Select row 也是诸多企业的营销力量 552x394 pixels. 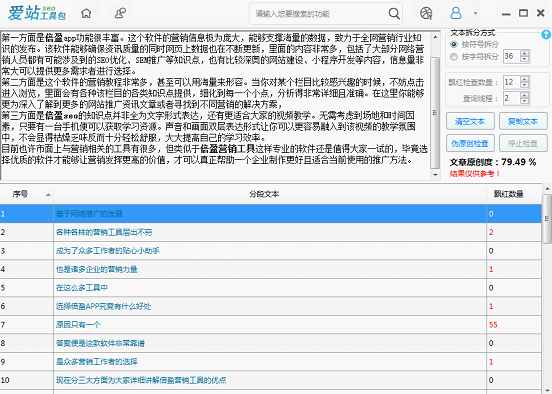270,269
